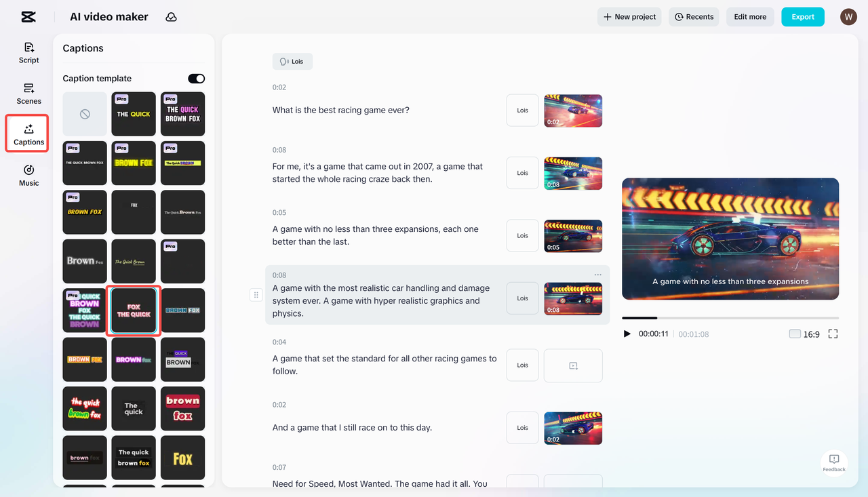The width and height of the screenshot is (868, 497).
Task: Play the preview video
Action: (627, 334)
